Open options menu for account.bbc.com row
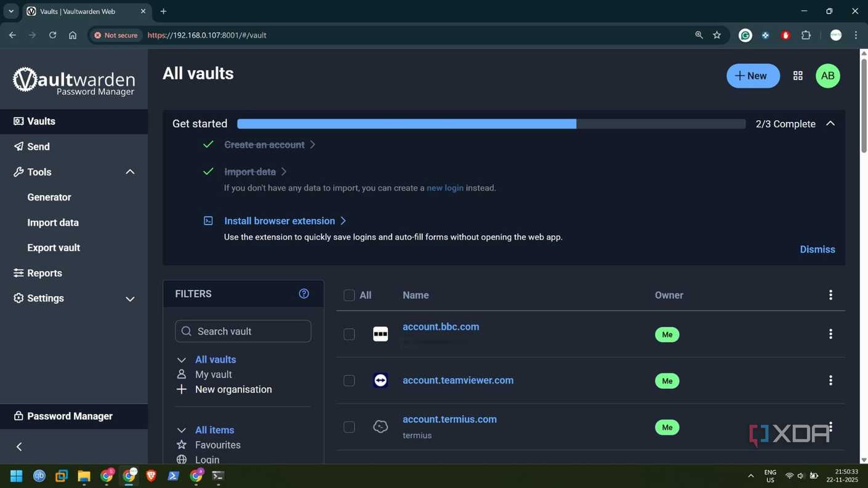868x488 pixels. click(830, 334)
